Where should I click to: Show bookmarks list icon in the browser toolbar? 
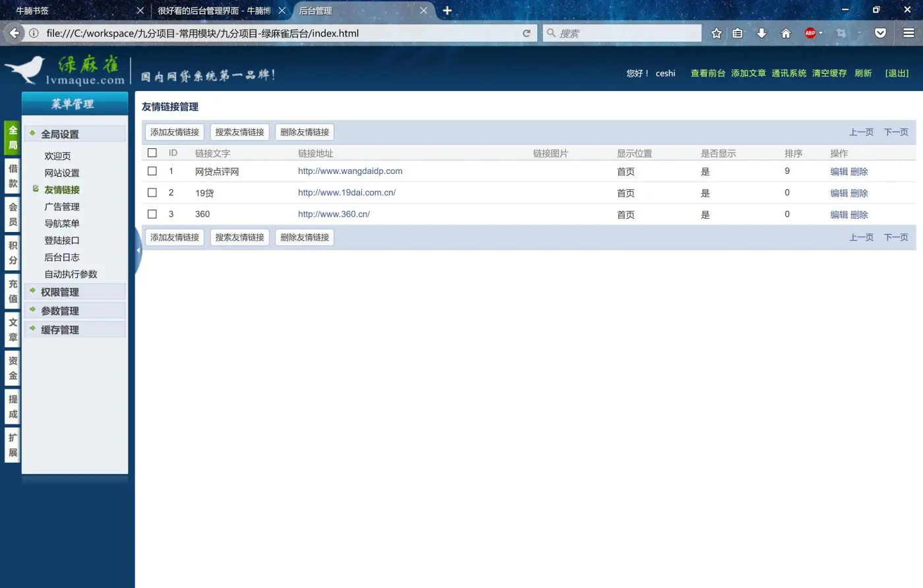738,33
